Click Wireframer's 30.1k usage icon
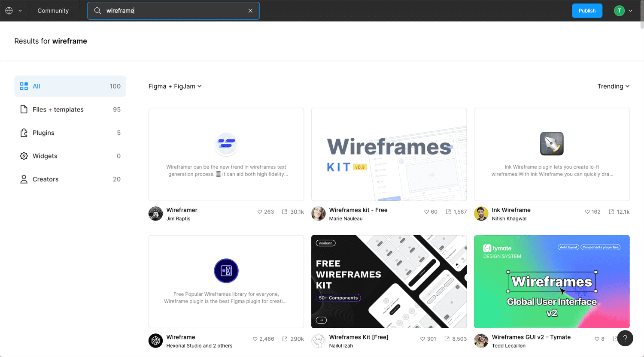 [x=285, y=212]
